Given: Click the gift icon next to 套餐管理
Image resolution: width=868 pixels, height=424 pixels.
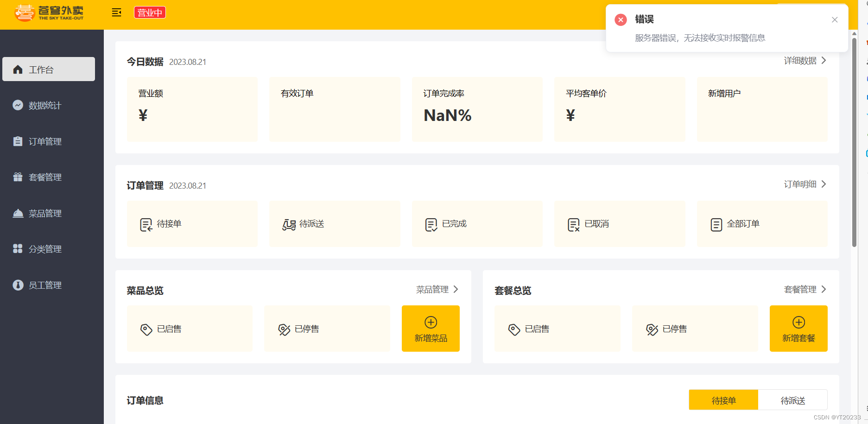Looking at the screenshot, I should (x=18, y=177).
